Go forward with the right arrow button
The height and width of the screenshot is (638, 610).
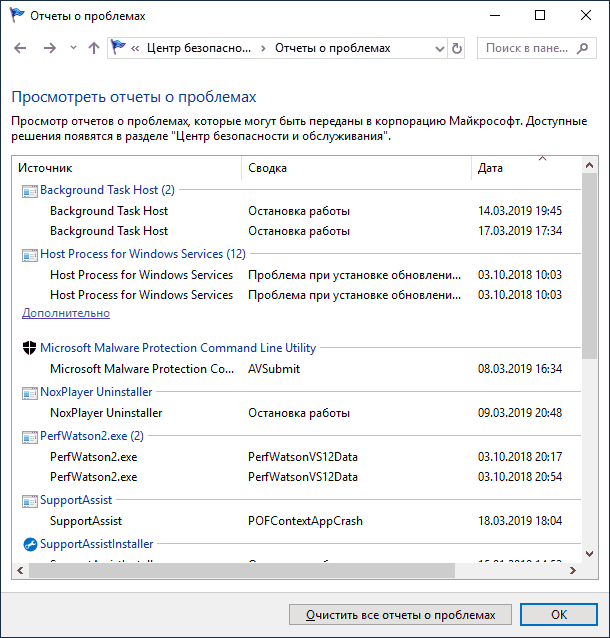click(50, 48)
